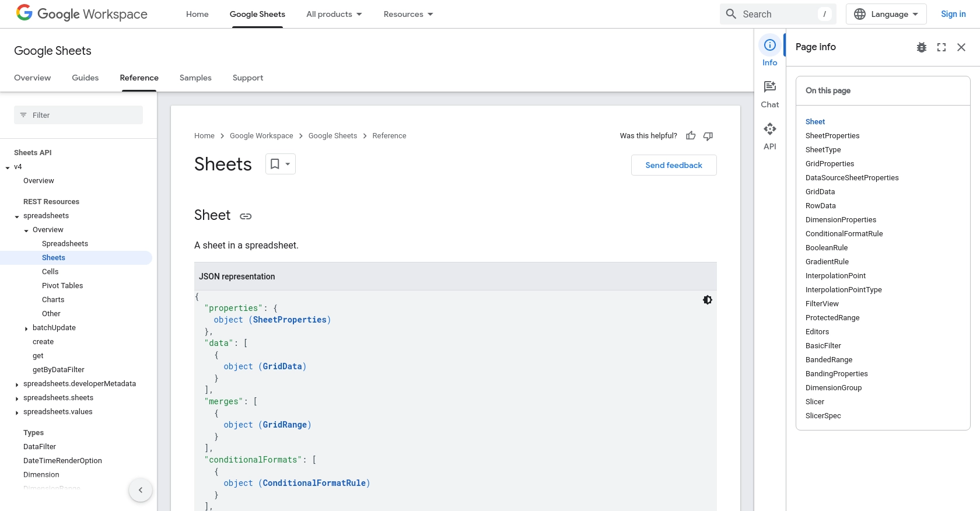This screenshot has width=980, height=511.
Task: Click the bug report icon in Page info
Action: pyautogui.click(x=922, y=47)
